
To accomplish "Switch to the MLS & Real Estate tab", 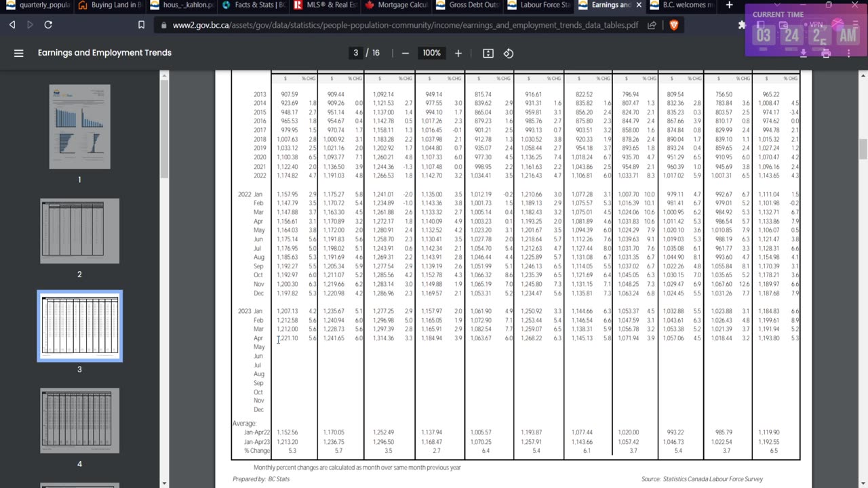I will pos(325,5).
